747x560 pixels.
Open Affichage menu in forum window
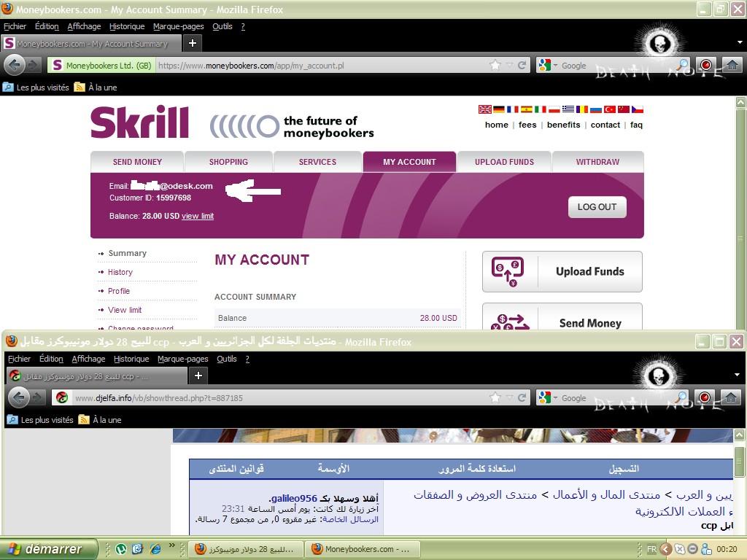click(x=88, y=359)
